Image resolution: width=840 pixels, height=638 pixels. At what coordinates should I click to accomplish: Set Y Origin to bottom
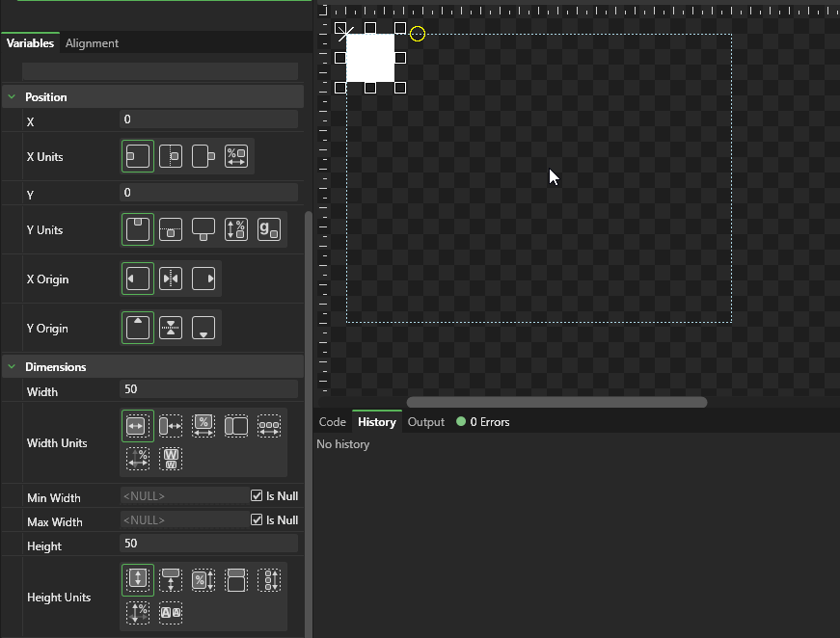coord(203,328)
